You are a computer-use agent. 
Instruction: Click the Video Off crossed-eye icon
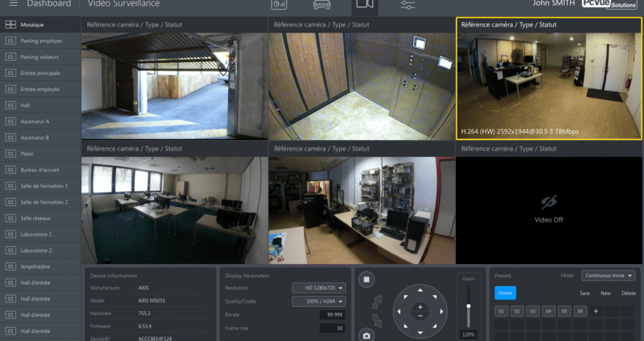[549, 203]
